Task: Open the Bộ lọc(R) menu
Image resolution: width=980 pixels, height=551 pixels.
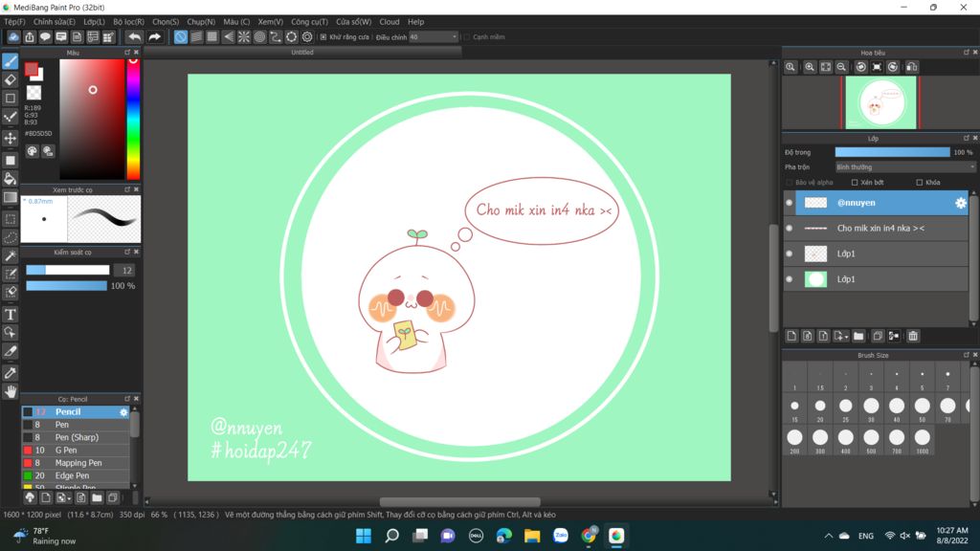Action: (x=129, y=22)
